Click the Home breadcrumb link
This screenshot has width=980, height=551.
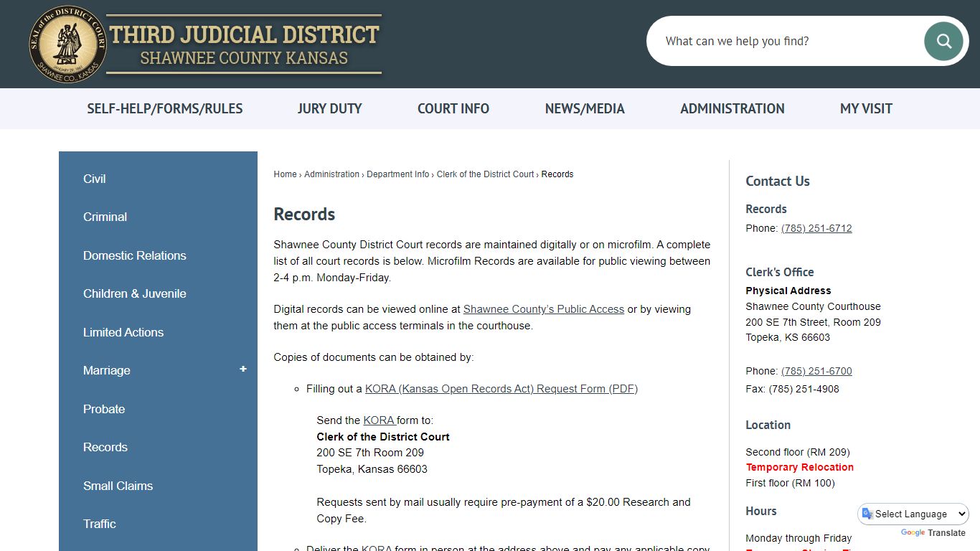tap(285, 174)
